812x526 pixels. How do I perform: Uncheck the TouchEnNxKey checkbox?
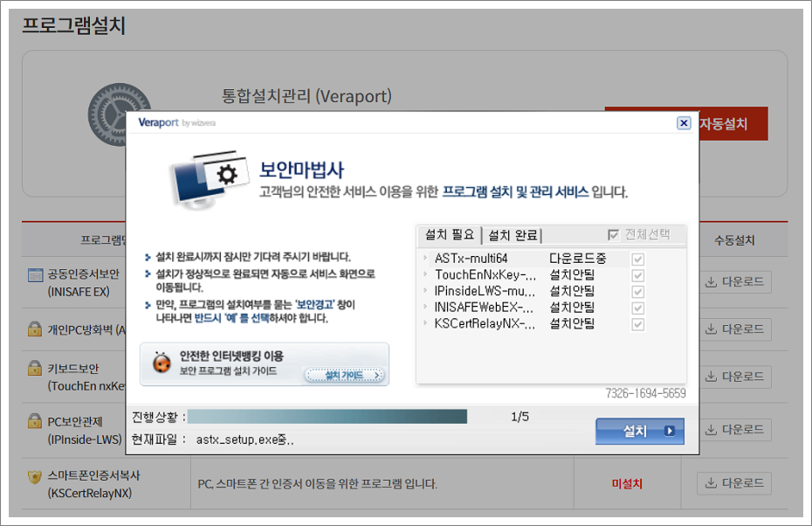click(x=638, y=275)
